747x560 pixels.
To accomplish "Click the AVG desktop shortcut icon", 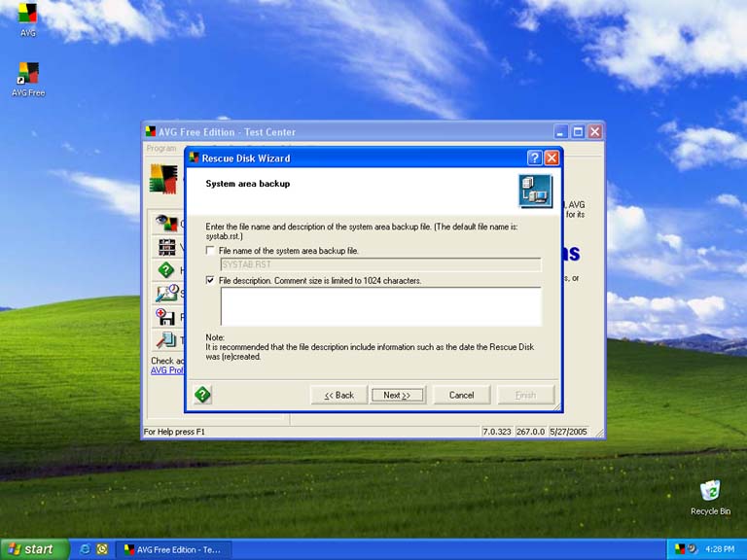I will pyautogui.click(x=28, y=15).
